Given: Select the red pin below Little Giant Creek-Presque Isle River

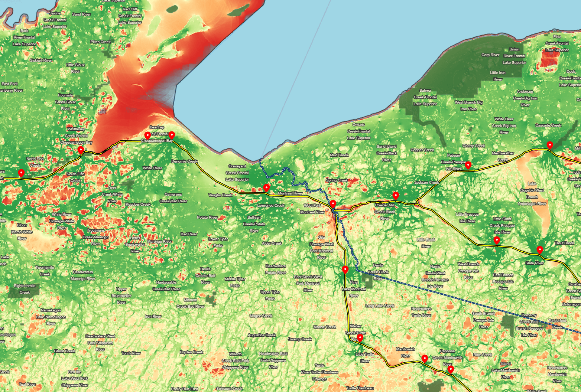Looking at the screenshot, I should (x=497, y=241).
